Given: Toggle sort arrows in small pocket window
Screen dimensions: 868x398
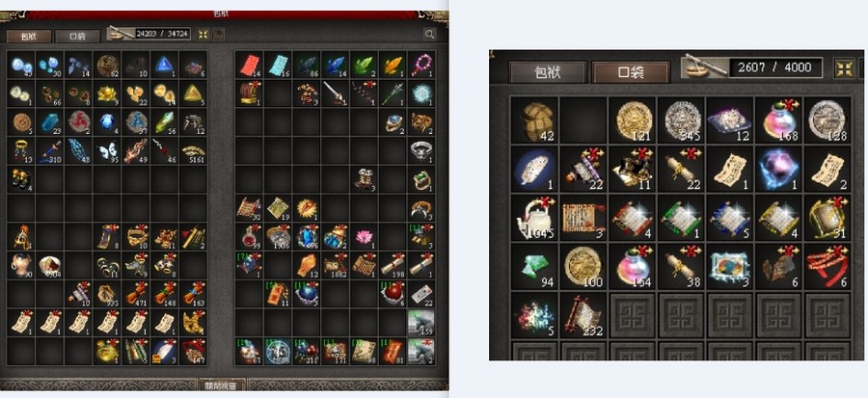Looking at the screenshot, I should (844, 68).
